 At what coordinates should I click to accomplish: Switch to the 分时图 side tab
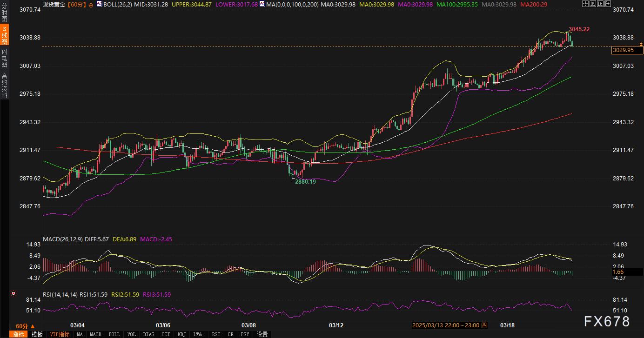pyautogui.click(x=4, y=13)
